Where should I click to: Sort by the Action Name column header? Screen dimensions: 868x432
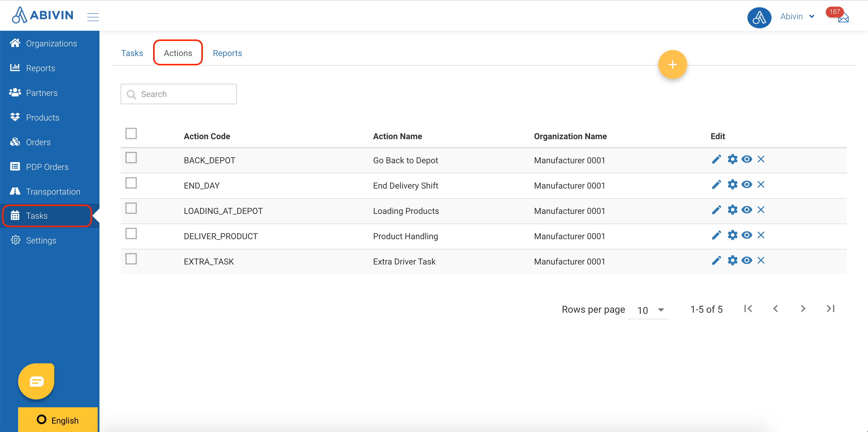pyautogui.click(x=398, y=136)
